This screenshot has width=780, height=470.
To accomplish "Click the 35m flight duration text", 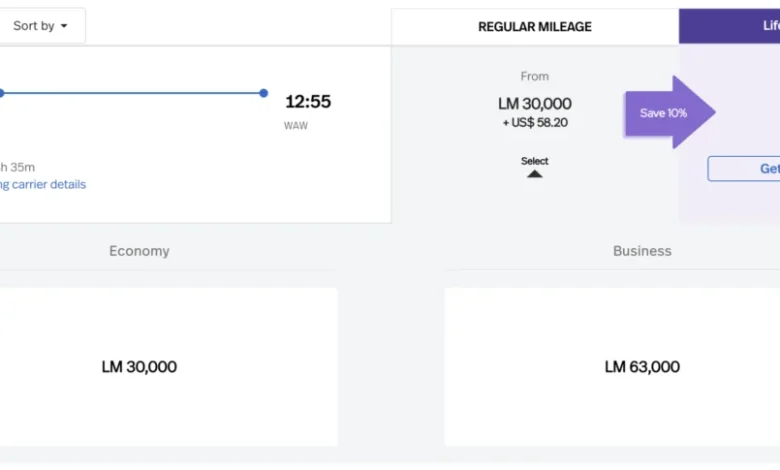I will (22, 167).
